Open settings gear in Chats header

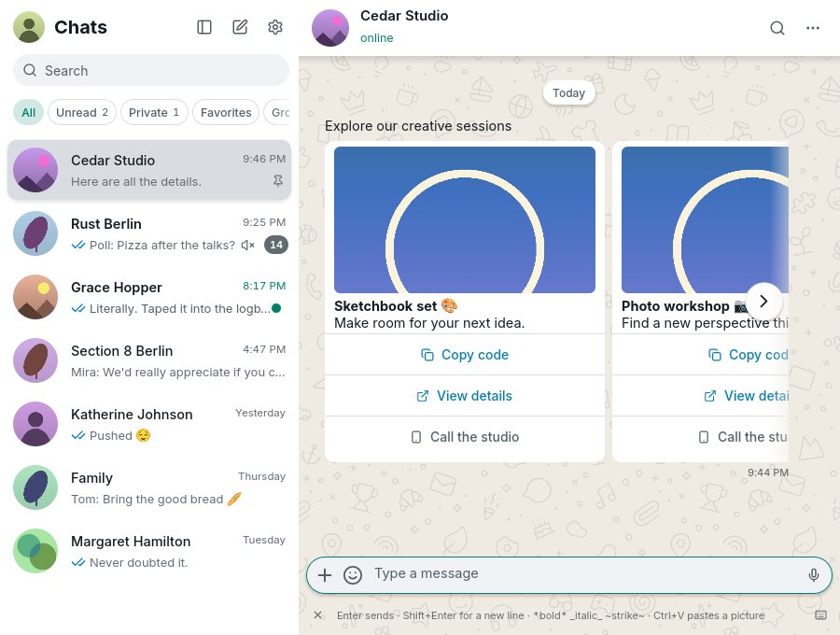274,27
